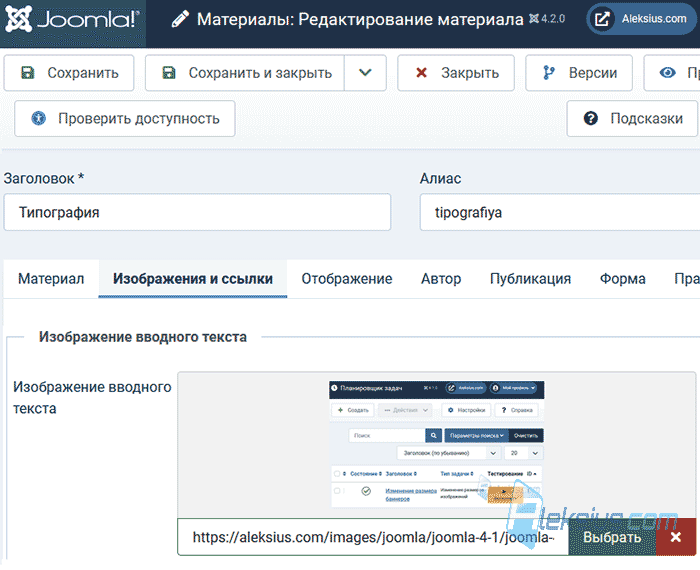Click the eye preview button
This screenshot has width=700, height=570.
(672, 73)
